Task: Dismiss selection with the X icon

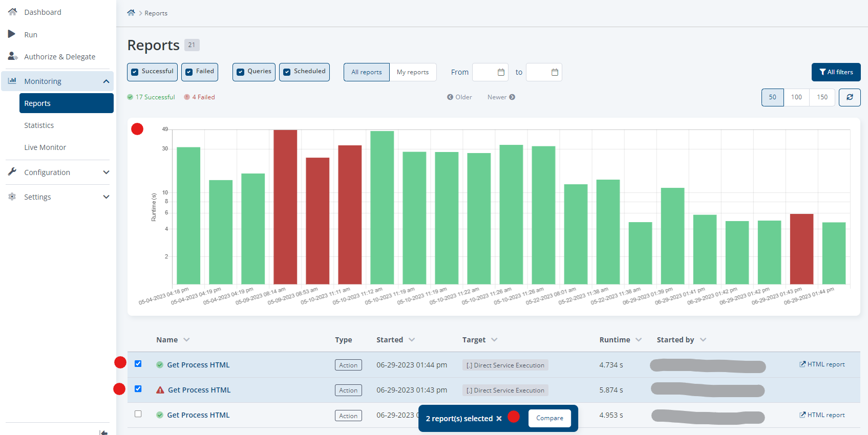Action: click(499, 419)
